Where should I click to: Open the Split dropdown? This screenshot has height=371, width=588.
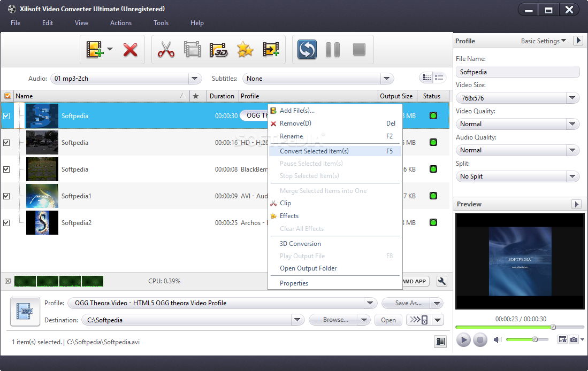(572, 176)
